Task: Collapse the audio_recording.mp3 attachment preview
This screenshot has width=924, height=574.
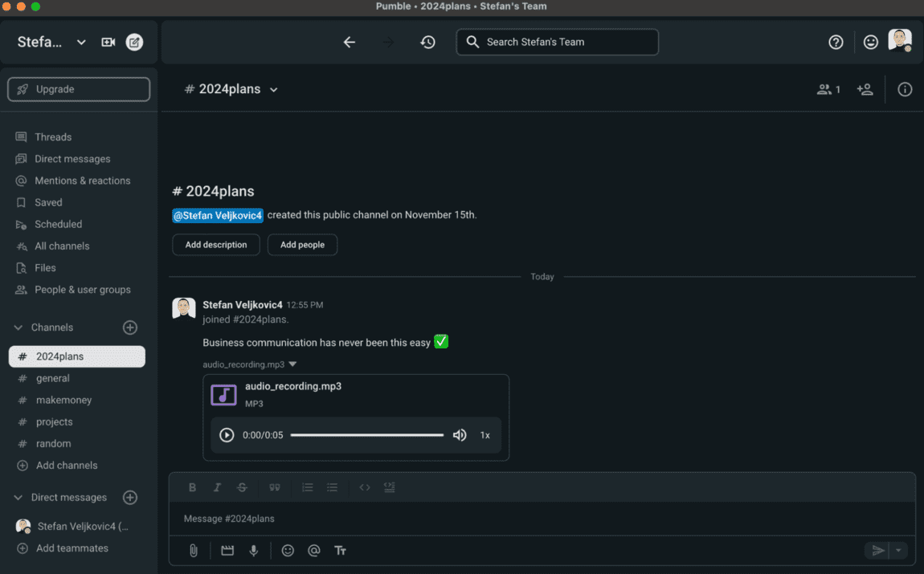Action: click(293, 364)
